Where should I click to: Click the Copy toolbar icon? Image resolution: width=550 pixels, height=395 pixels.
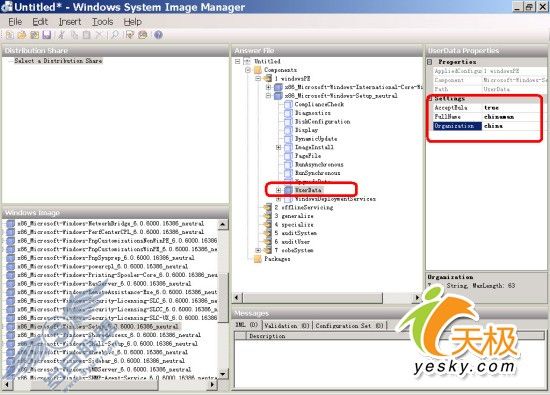[x=74, y=35]
